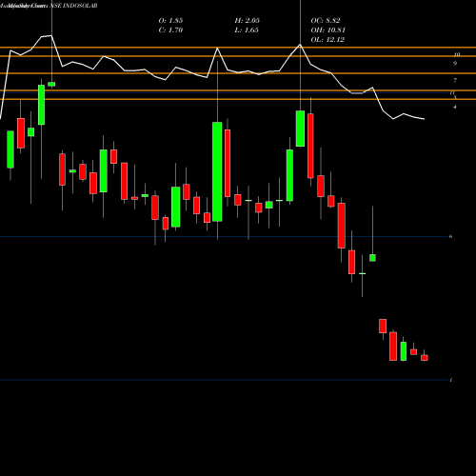Select the high value 'H: 2.05'
Viewport: 476px width, 476px height.
point(248,21)
